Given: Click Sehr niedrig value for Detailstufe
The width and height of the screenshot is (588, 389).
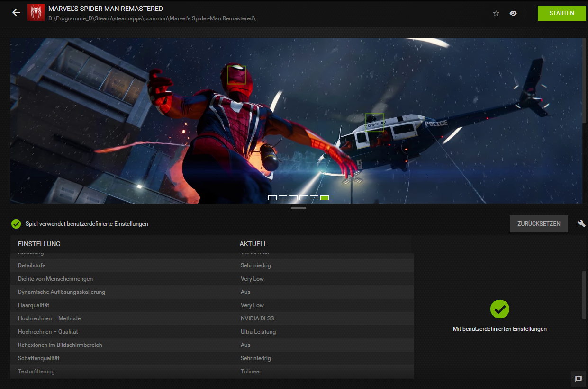Looking at the screenshot, I should 256,265.
